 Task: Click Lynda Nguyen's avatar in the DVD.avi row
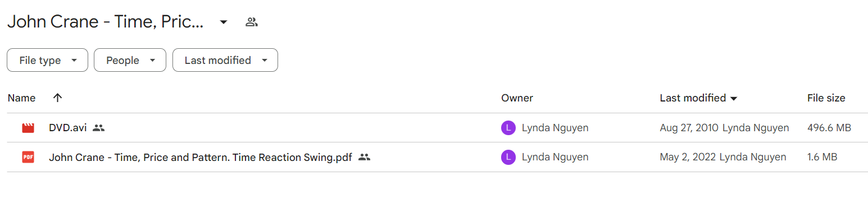[x=508, y=128]
